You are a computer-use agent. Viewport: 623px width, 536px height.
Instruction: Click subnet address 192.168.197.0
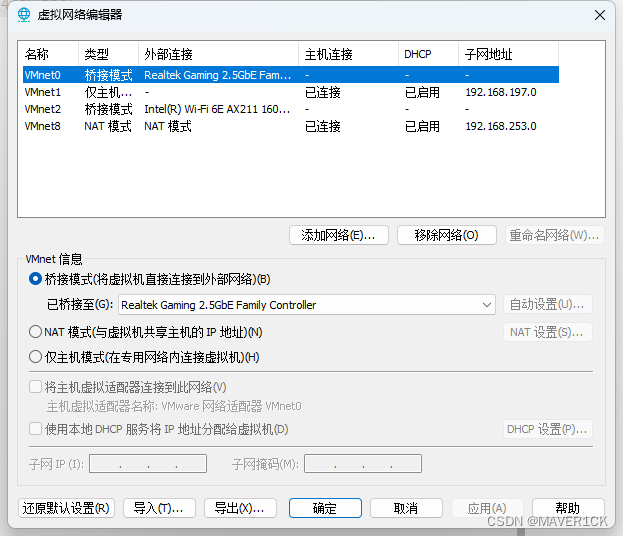(501, 92)
